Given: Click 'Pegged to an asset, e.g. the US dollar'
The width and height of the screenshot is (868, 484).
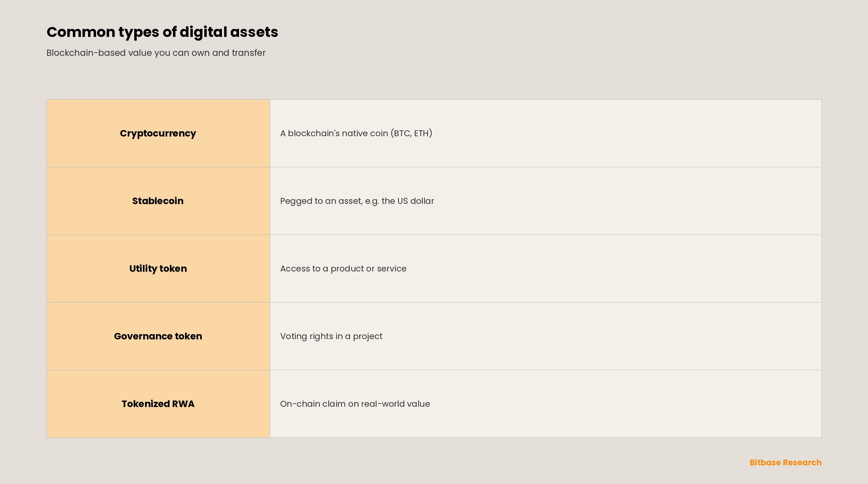Looking at the screenshot, I should 357,201.
